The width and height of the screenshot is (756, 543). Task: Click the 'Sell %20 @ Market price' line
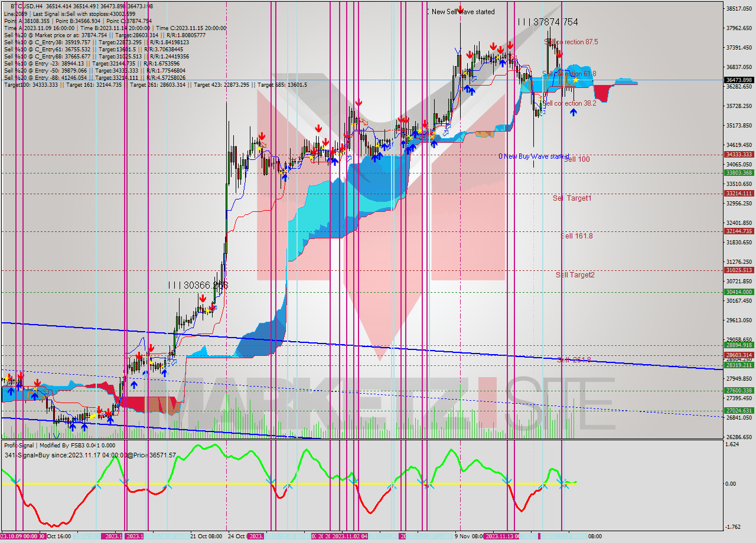[105, 35]
